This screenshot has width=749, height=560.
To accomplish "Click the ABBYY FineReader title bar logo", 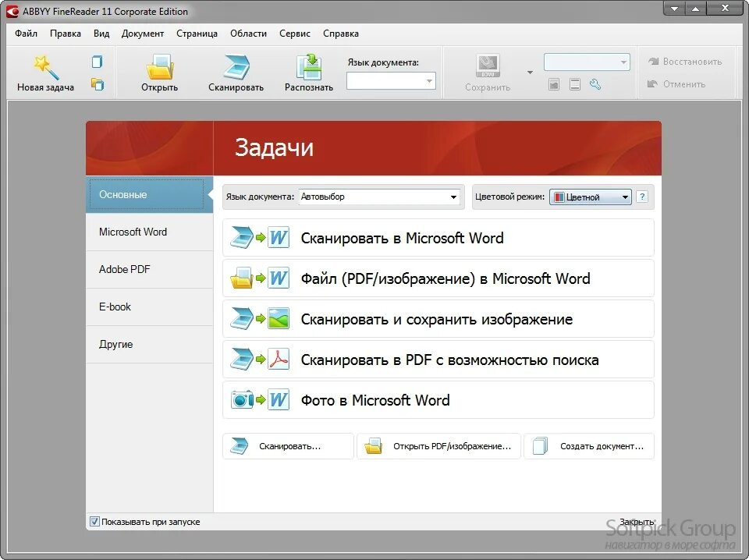I will pyautogui.click(x=12, y=11).
